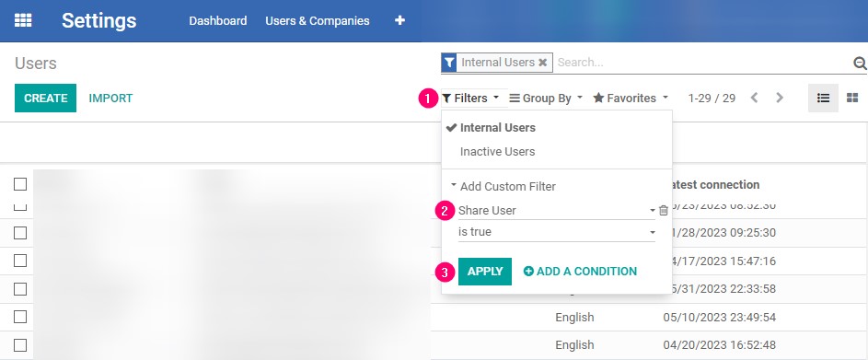Open the Filters dropdown
This screenshot has width=868, height=360.
(470, 98)
